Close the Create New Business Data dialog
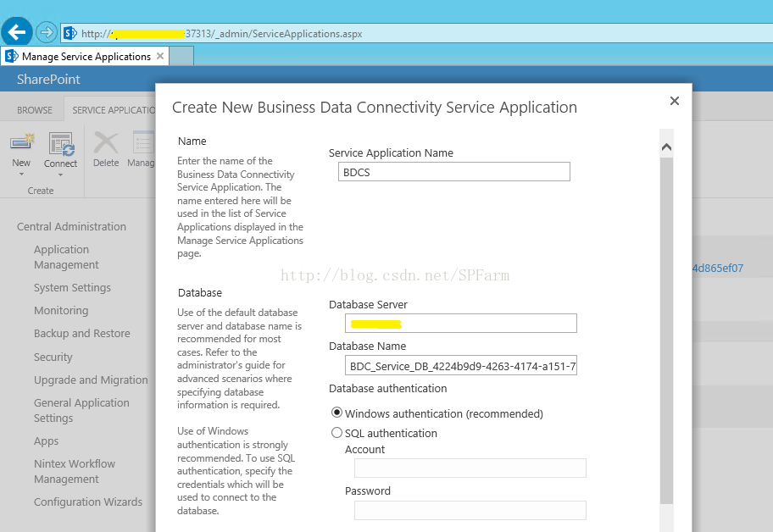 [675, 101]
